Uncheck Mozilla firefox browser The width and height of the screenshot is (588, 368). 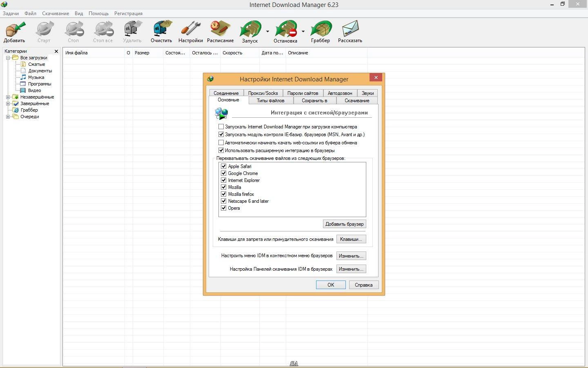(223, 194)
